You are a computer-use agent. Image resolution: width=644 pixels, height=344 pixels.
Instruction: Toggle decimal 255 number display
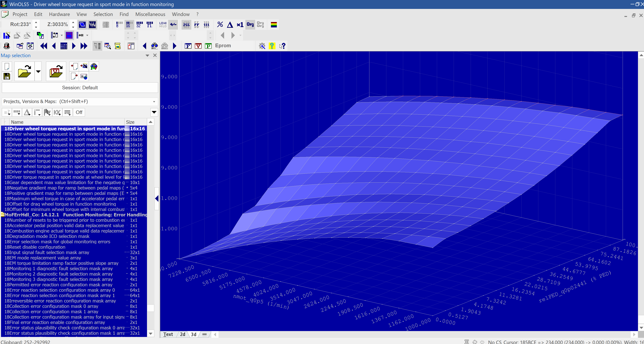[186, 25]
